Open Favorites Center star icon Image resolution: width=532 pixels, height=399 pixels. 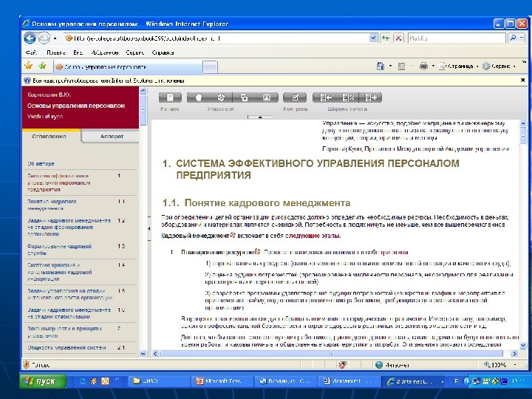(29, 66)
